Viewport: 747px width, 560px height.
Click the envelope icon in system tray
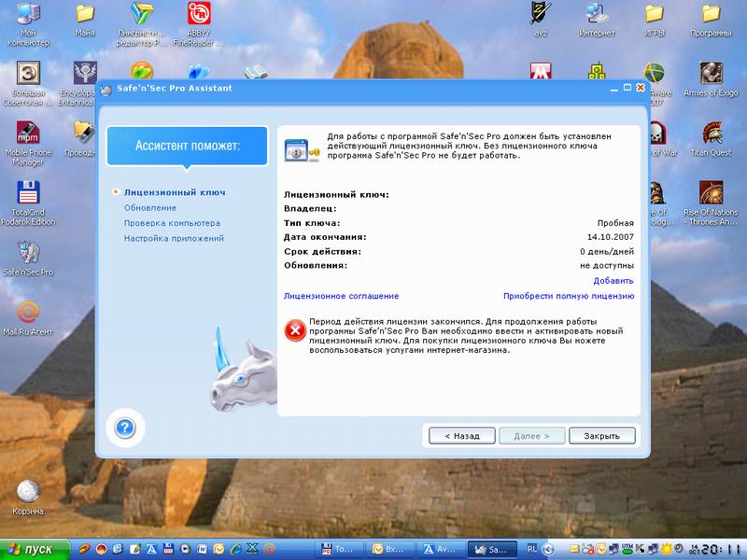(574, 550)
